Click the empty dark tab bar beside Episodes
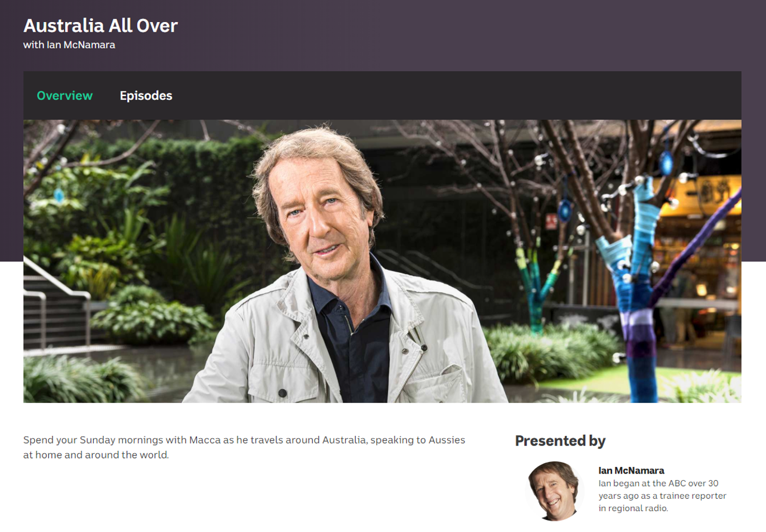766x532 pixels. pos(457,96)
